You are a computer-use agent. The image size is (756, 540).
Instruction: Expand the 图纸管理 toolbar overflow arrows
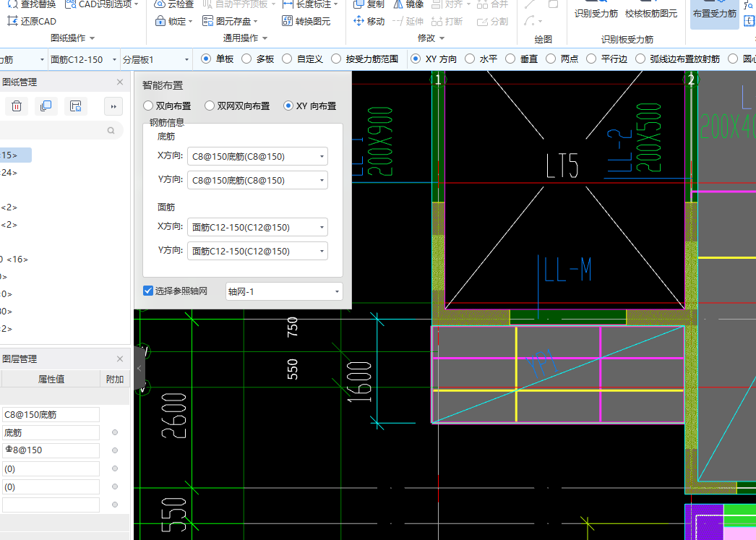(x=113, y=106)
